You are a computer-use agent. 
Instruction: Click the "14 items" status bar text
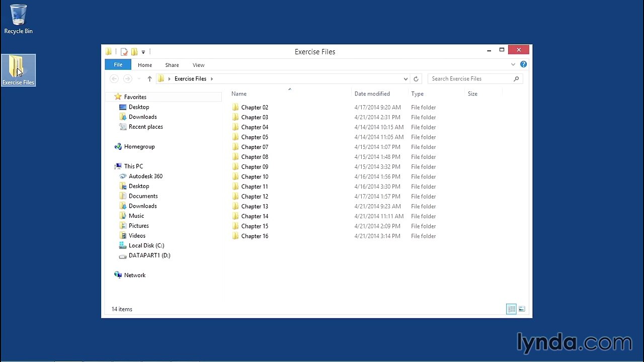pos(122,309)
